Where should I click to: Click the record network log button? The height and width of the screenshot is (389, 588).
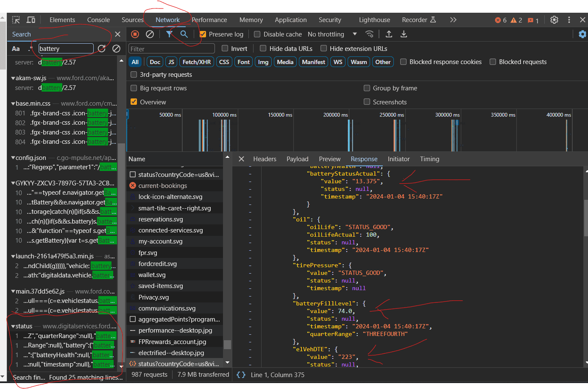135,34
